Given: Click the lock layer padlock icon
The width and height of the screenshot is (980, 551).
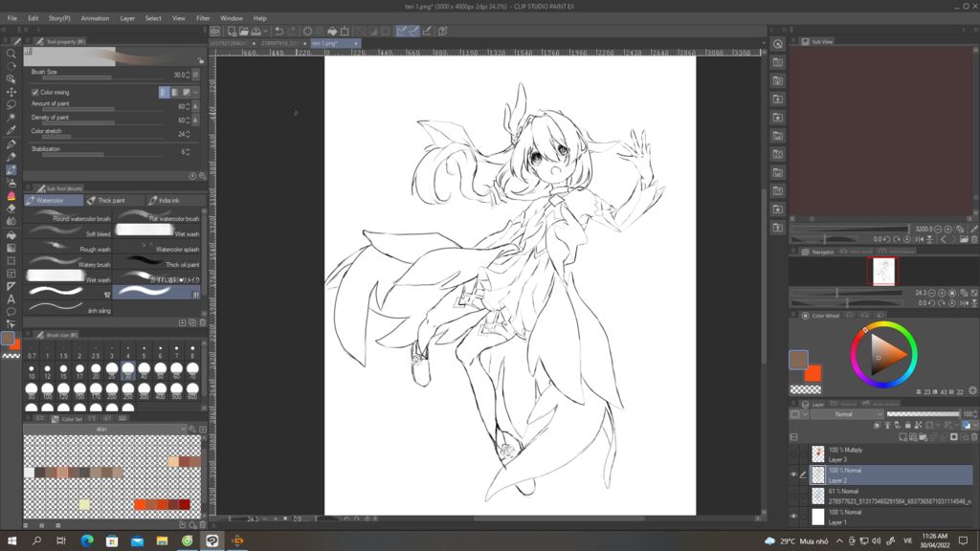Looking at the screenshot, I should tap(907, 426).
